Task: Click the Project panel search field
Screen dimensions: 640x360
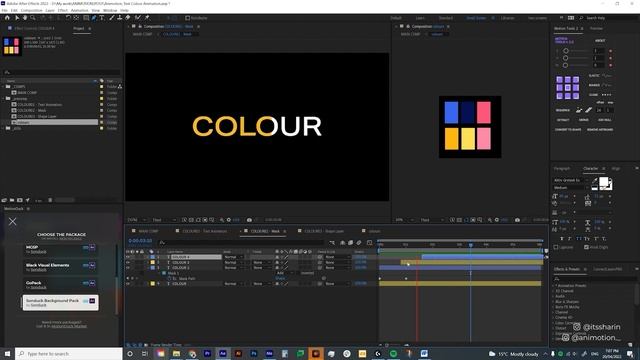Action: [x=61, y=72]
